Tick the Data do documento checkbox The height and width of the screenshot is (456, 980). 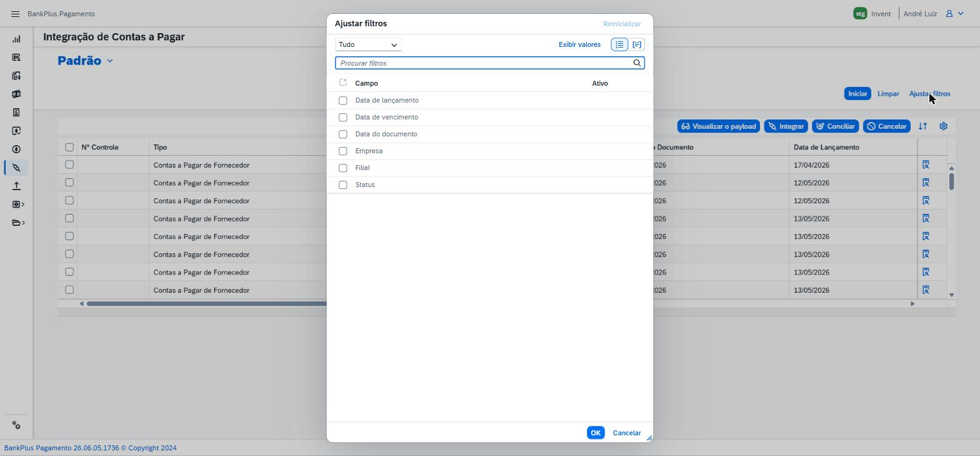tap(342, 134)
